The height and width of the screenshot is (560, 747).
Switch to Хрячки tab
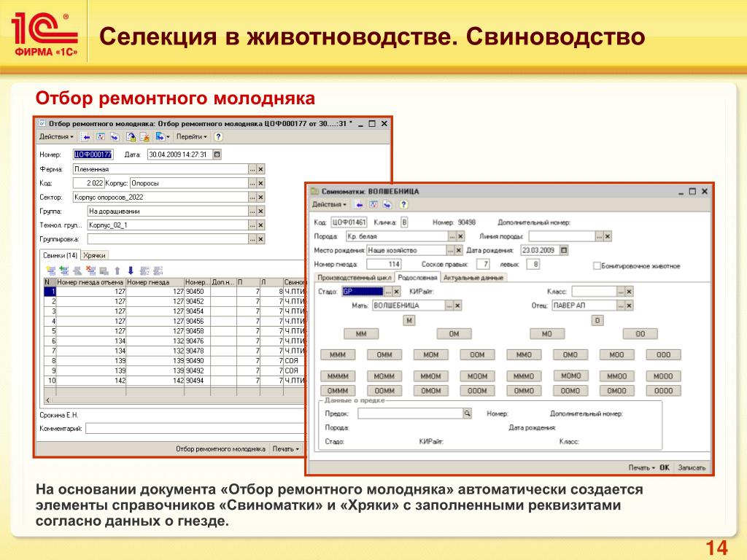coord(94,255)
